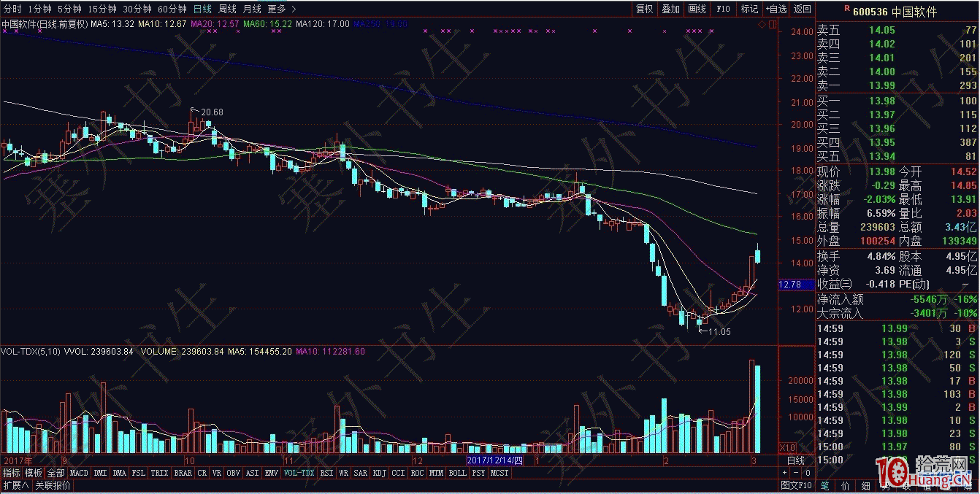Open the 画线 drawing tools

[x=697, y=9]
